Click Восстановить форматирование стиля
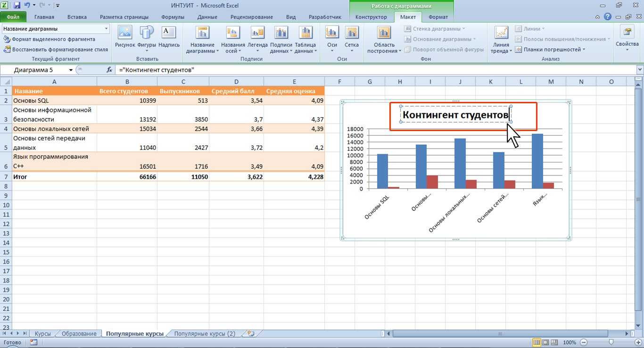This screenshot has height=348, width=644. point(56,49)
